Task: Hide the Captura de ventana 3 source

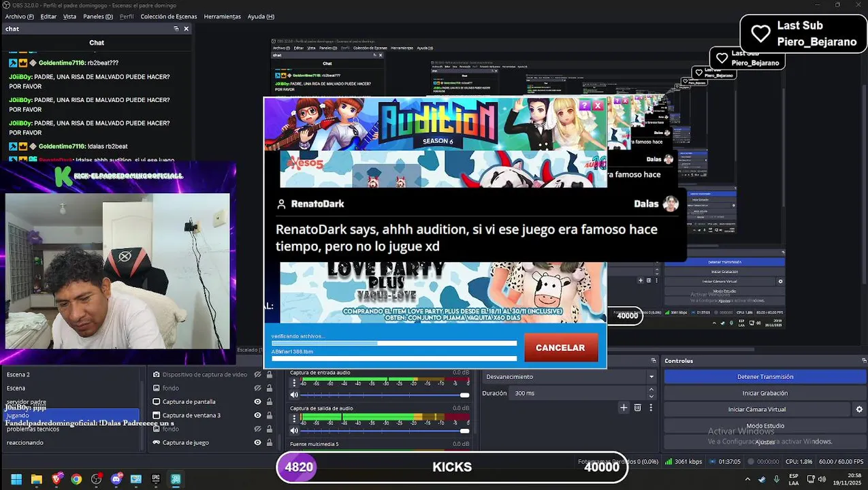Action: (x=257, y=415)
